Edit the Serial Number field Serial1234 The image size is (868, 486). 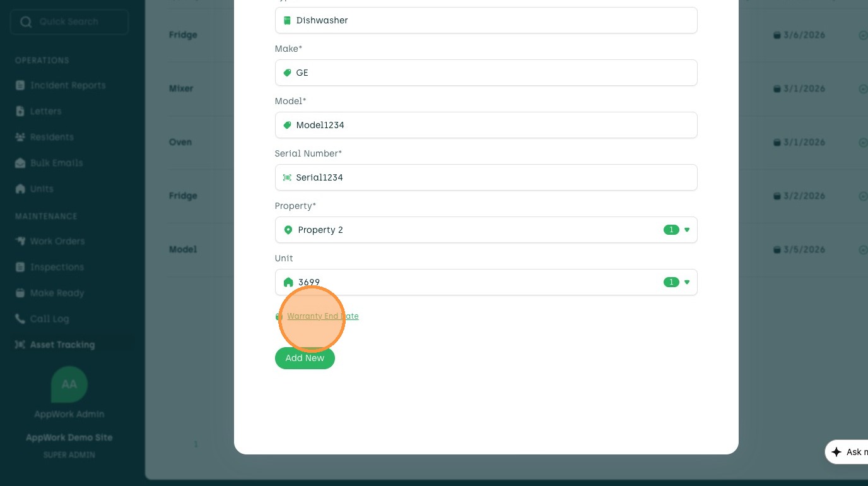pos(486,177)
